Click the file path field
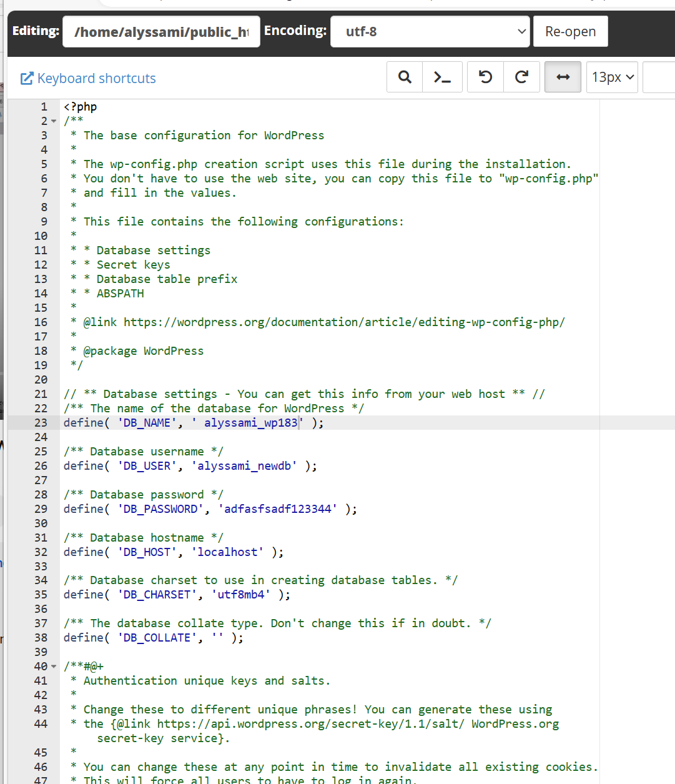 [161, 31]
